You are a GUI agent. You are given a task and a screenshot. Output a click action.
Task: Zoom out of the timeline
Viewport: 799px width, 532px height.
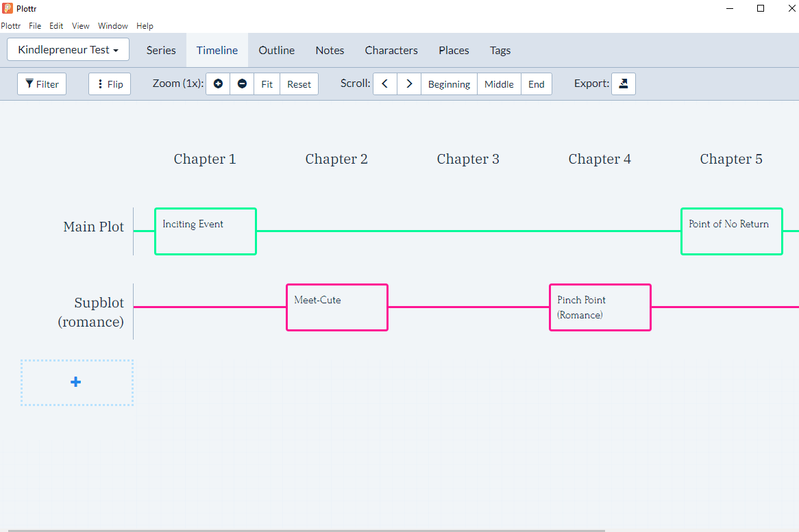tap(242, 84)
